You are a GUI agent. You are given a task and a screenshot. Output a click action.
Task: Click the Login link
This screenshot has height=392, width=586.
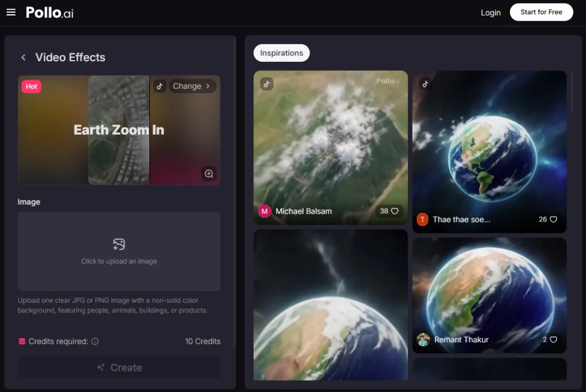coord(490,13)
